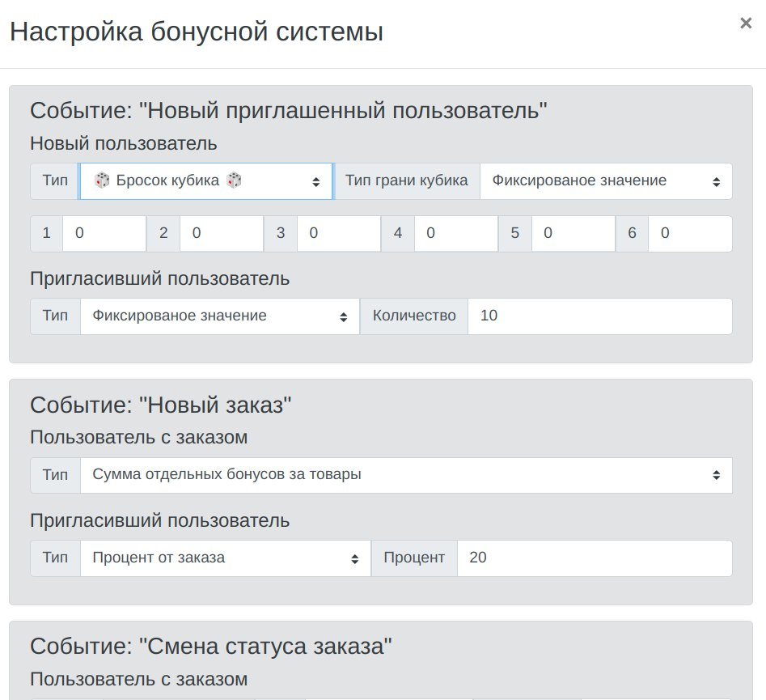Open the "Сумма отдельных бонусов за товары" dropdown

tap(404, 475)
